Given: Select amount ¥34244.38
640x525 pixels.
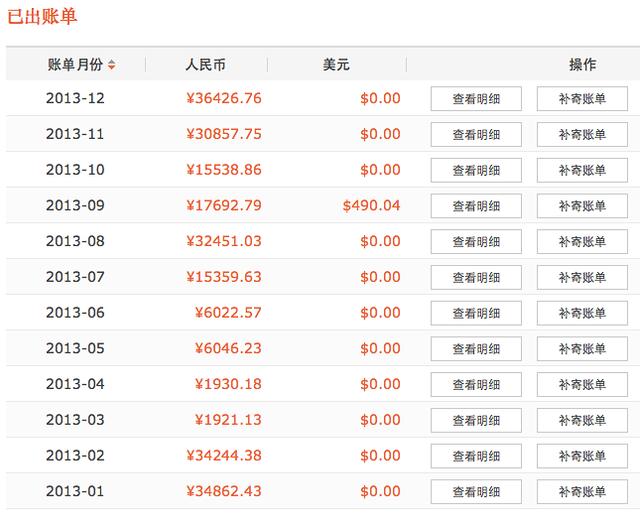Looking at the screenshot, I should click(224, 456).
